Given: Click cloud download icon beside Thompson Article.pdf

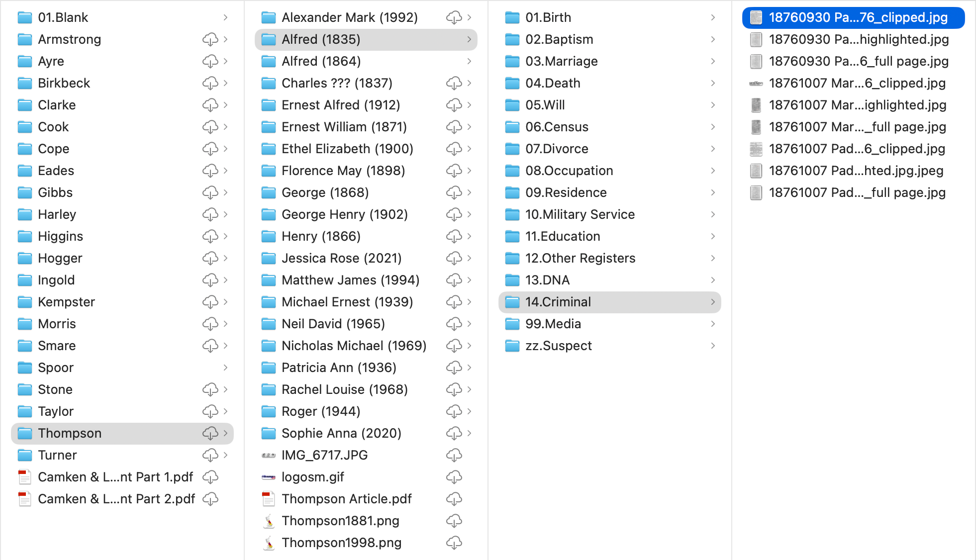Looking at the screenshot, I should 454,499.
